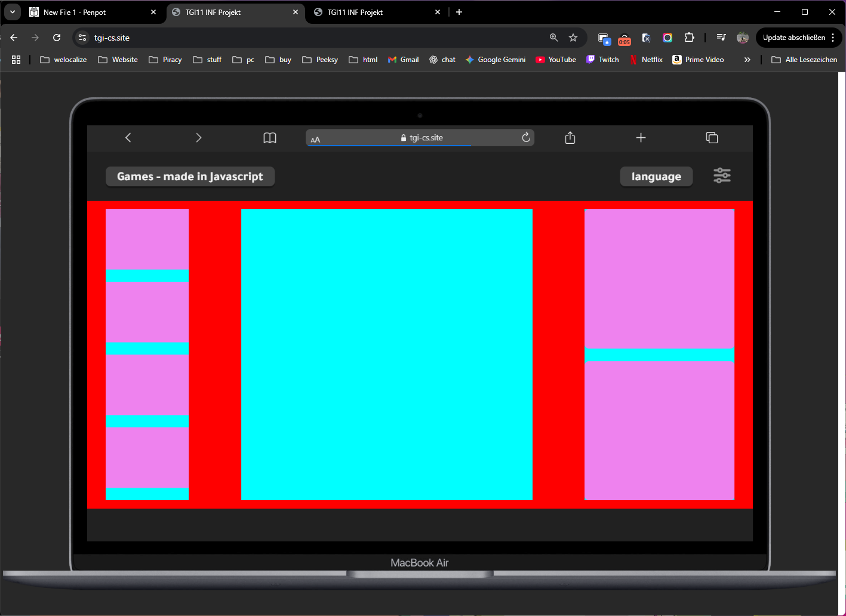Click the large cyan center panel
Screen dimensions: 846x616
(x=386, y=354)
